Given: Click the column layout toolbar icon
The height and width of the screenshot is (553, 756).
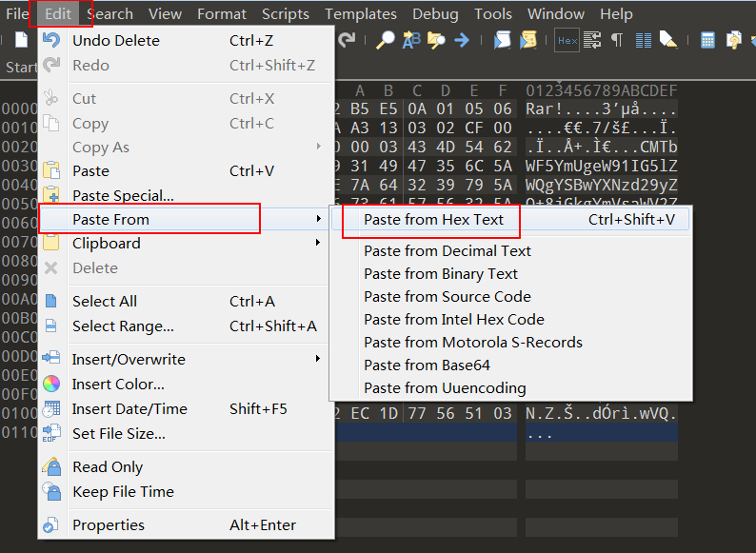Looking at the screenshot, I should (644, 41).
